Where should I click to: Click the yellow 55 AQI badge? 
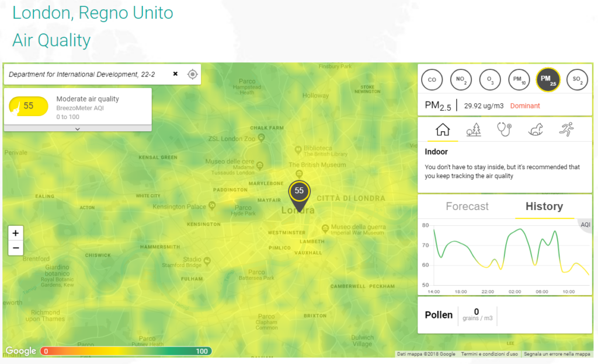(29, 106)
